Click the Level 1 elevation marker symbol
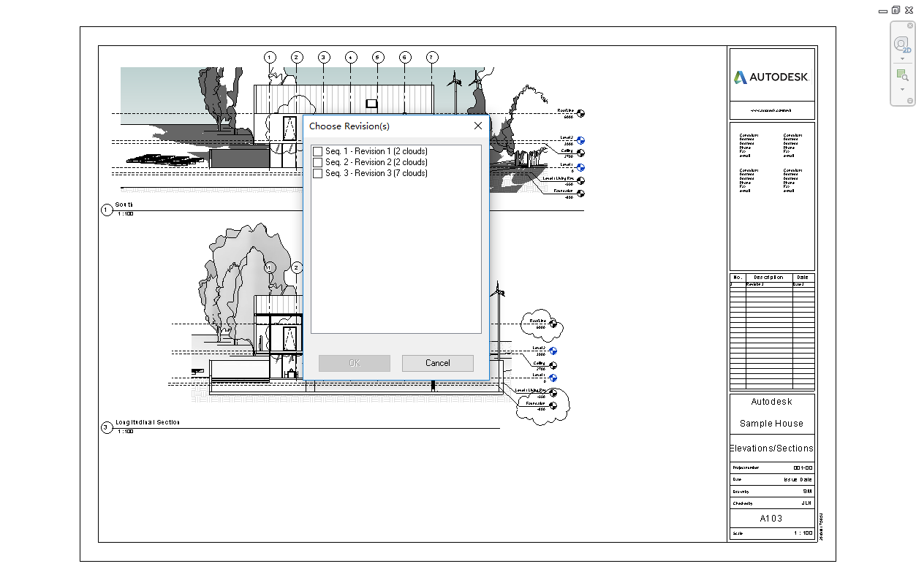 (580, 167)
